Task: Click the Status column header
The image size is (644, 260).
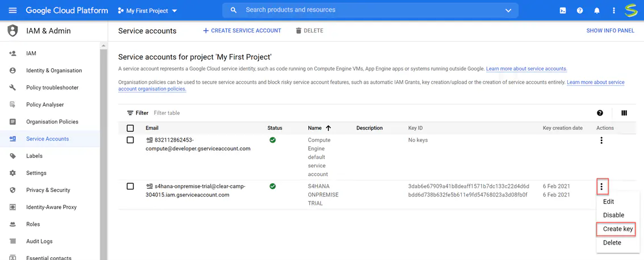Action: coord(275,128)
